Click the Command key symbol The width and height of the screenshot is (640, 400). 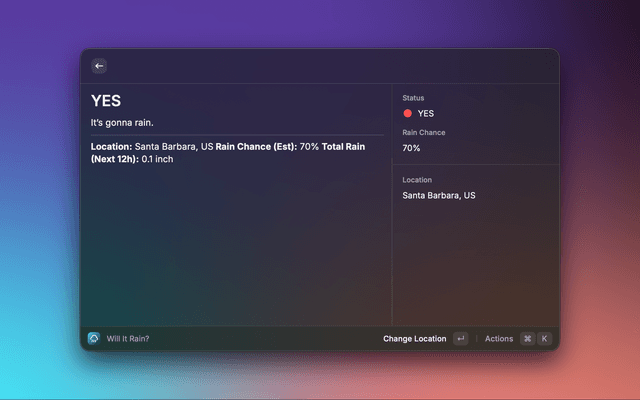click(527, 339)
